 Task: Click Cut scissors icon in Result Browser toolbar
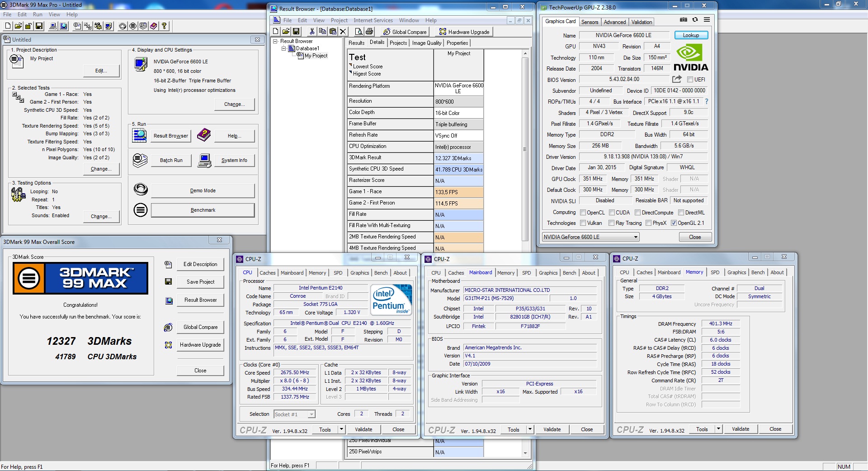[312, 31]
